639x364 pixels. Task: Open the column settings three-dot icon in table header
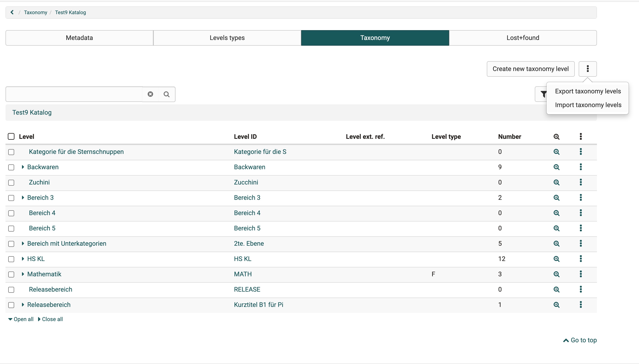581,137
